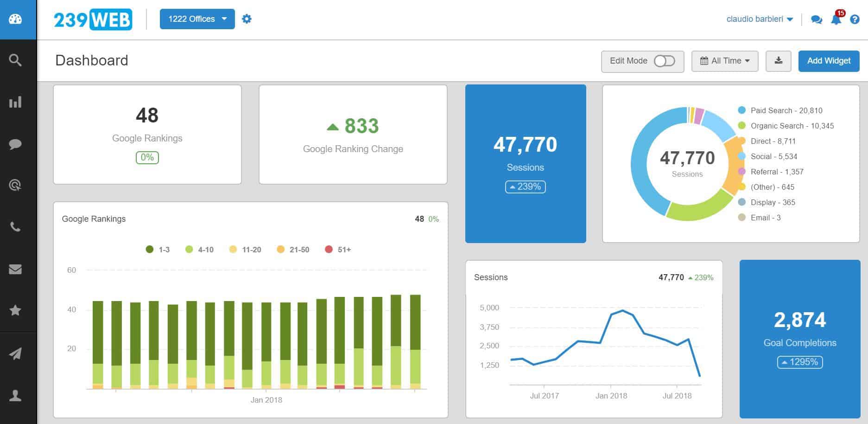Click the Dashboard page heading

tap(92, 60)
